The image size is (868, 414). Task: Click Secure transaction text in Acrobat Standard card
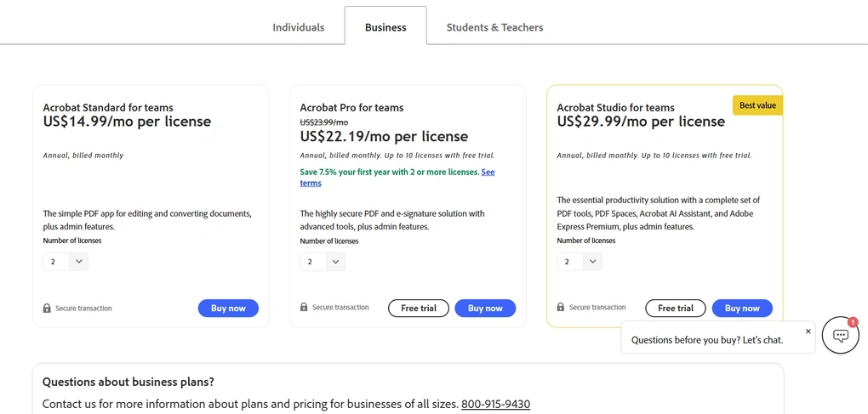pos(83,309)
